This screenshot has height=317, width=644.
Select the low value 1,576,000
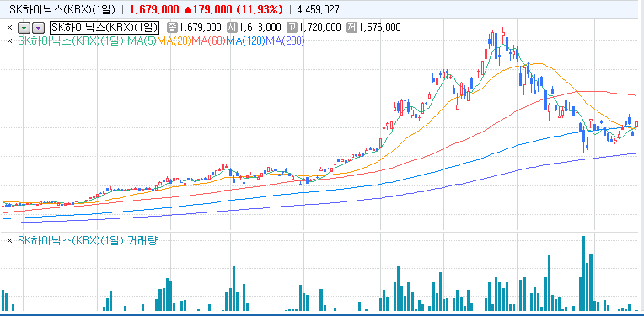(380, 28)
